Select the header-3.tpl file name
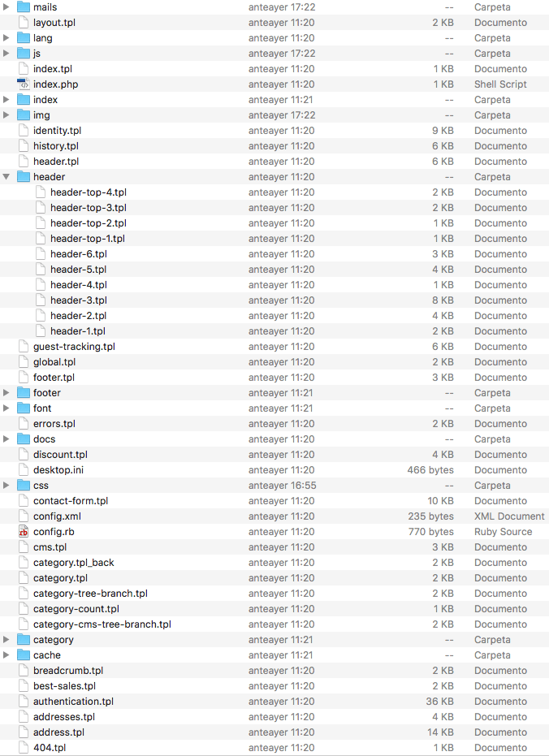Screen dimensions: 549x756 (x=79, y=300)
